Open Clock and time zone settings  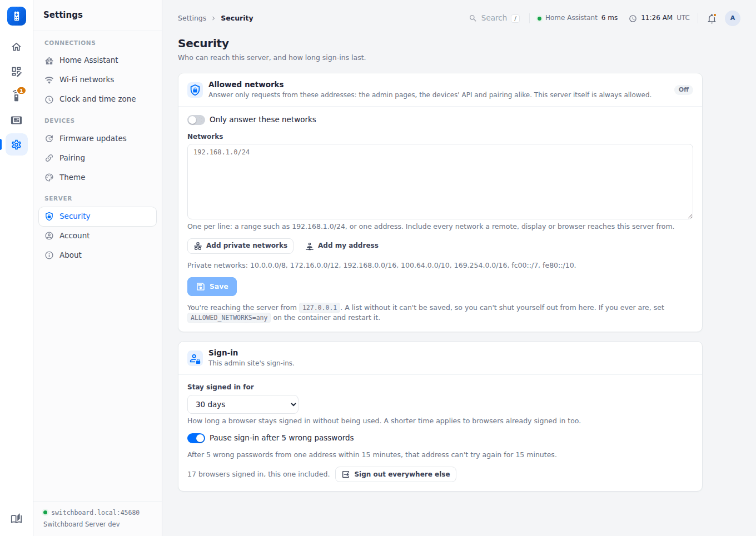[97, 99]
